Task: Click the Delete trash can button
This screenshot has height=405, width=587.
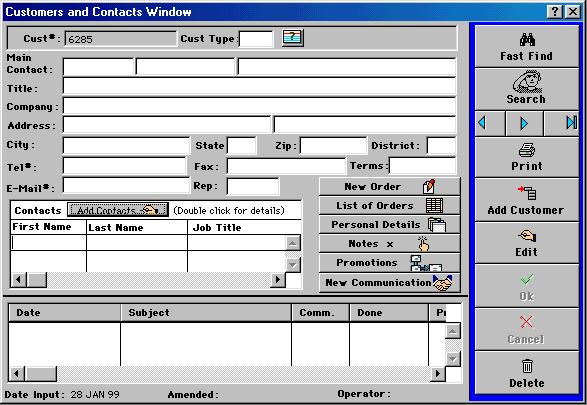Action: click(x=527, y=373)
